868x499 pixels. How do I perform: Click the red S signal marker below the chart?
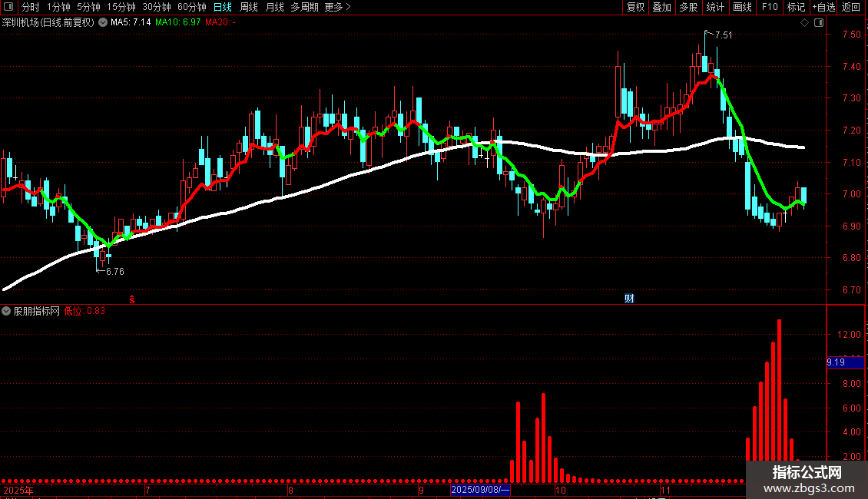(132, 299)
